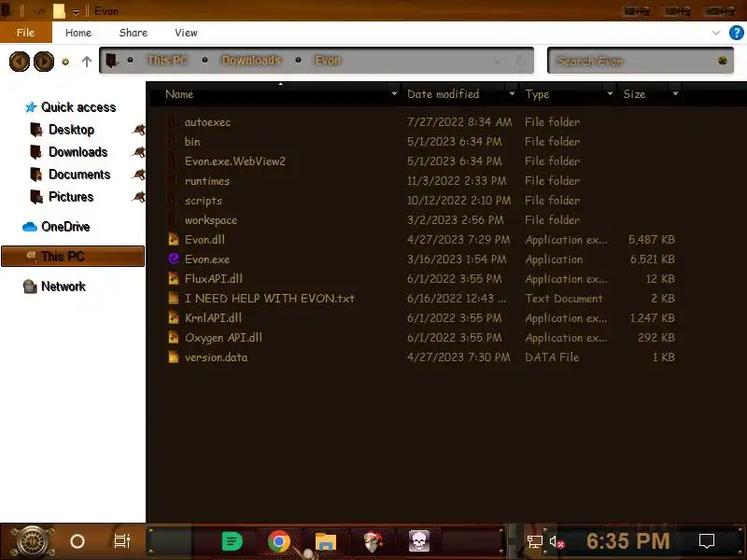
Task: Select the version.data file icon
Action: [174, 357]
